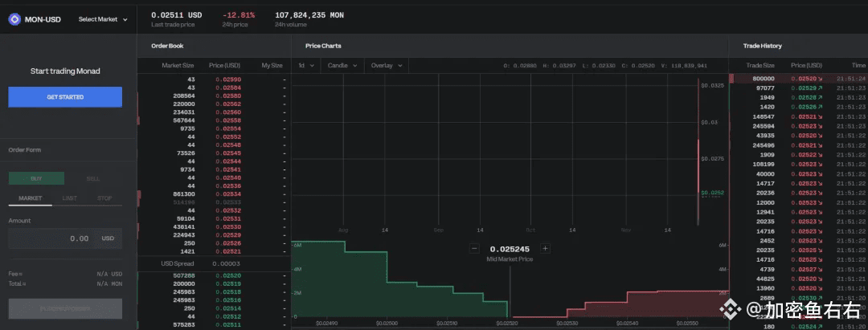Click the down arrow beside 800000 trade price
This screenshot has width=868, height=330.
click(x=819, y=79)
